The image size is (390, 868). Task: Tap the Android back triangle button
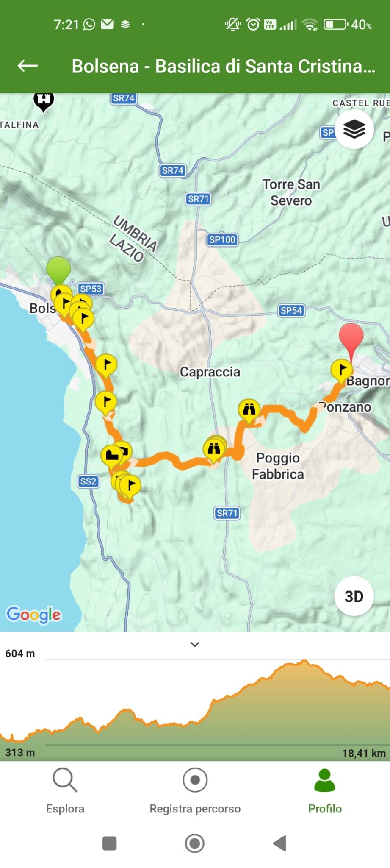tap(280, 843)
